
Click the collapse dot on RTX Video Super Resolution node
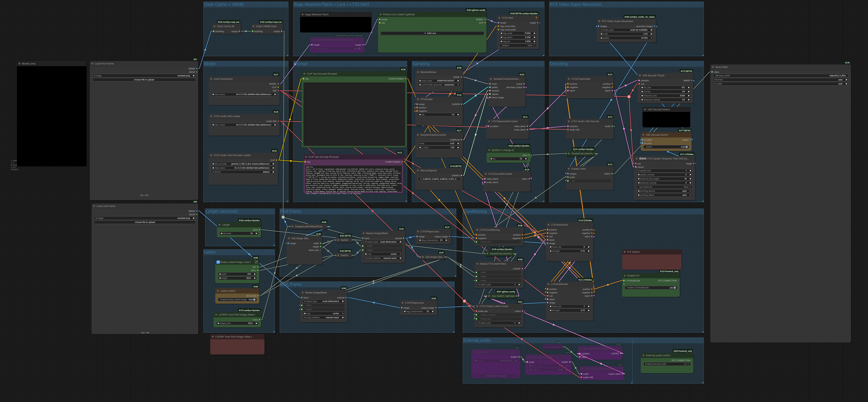click(599, 21)
